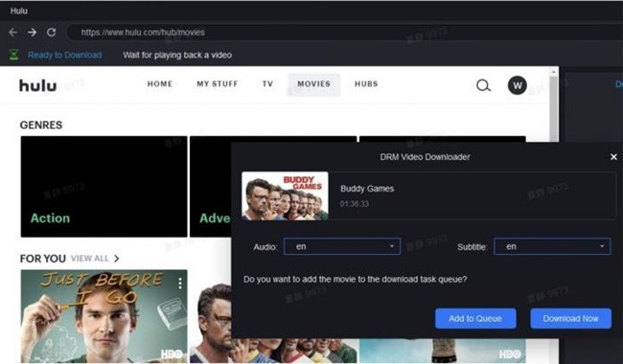Switch to the TV section
The image size is (623, 364).
(267, 84)
